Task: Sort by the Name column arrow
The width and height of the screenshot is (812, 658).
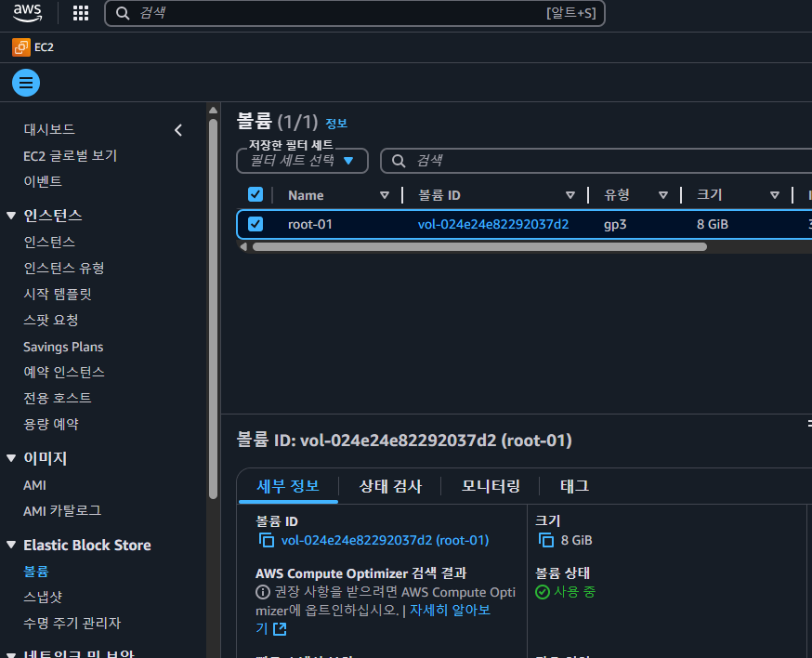Action: point(385,195)
